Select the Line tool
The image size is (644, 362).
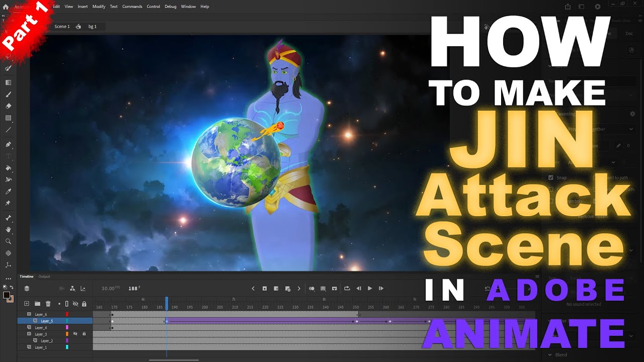pos(8,130)
